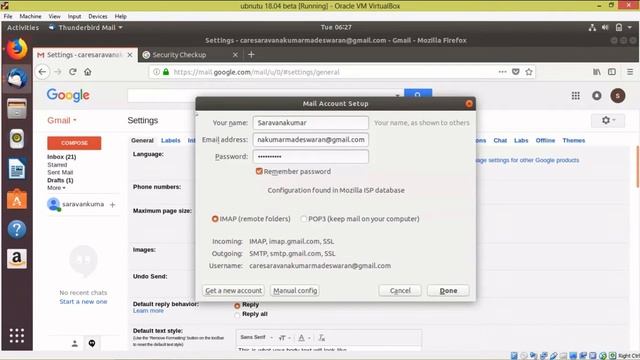Go to the Firefox home page
This screenshot has height=360, width=640.
(88, 72)
